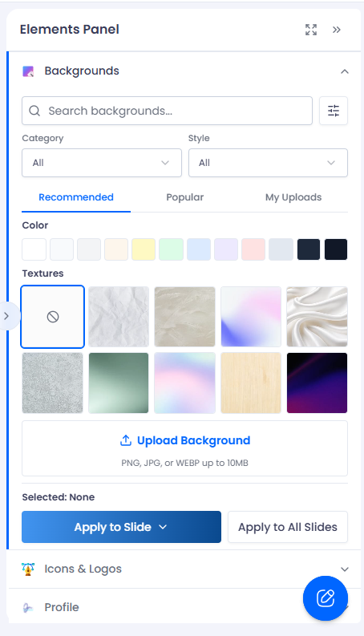Expand the Elements Panel to fullscreen
Viewport: 364px width, 636px height.
coord(311,30)
